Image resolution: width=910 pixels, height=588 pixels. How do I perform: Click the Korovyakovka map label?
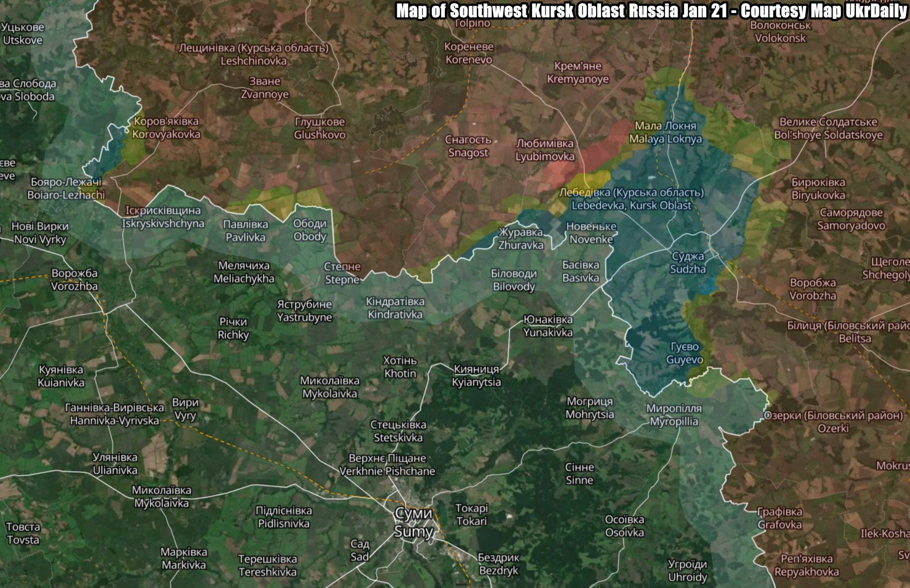pyautogui.click(x=166, y=128)
